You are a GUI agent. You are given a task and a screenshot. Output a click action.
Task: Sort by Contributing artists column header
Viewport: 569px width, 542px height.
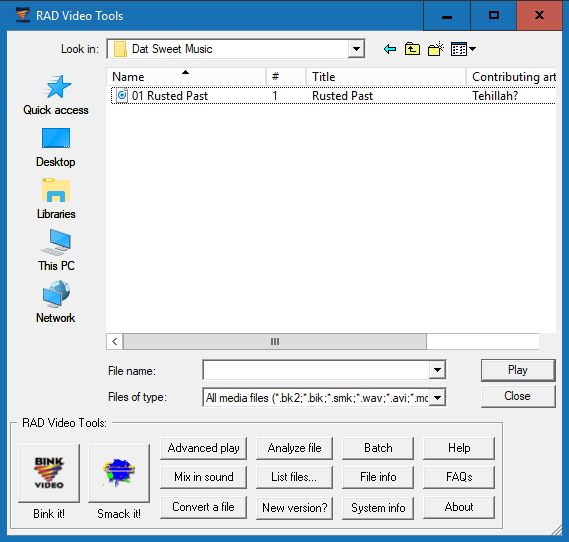511,77
